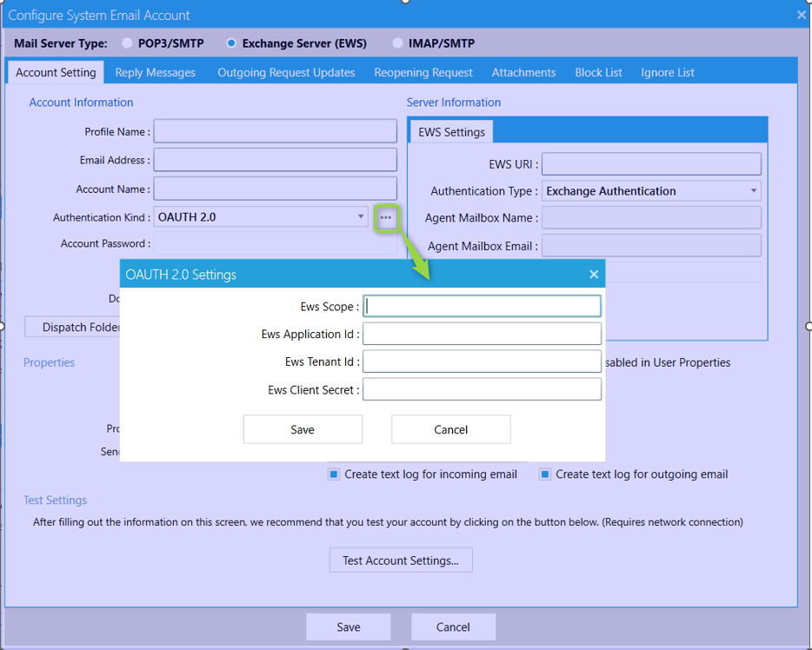The image size is (812, 650).
Task: Open the Outgoing Request Updates tab
Action: (286, 72)
